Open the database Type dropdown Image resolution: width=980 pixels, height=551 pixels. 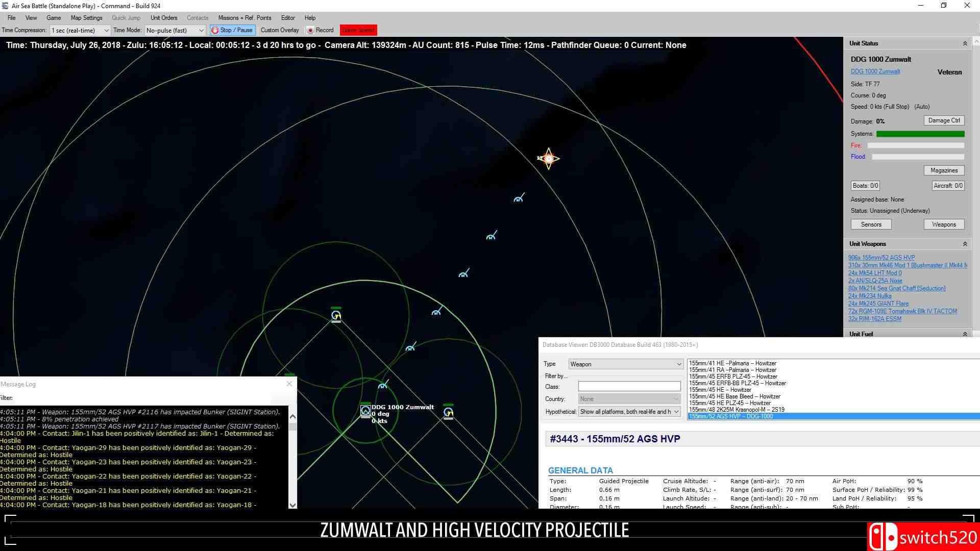[x=626, y=364]
